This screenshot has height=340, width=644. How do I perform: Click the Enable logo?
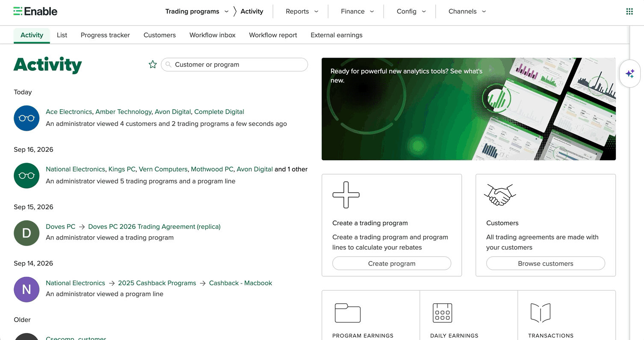point(35,12)
